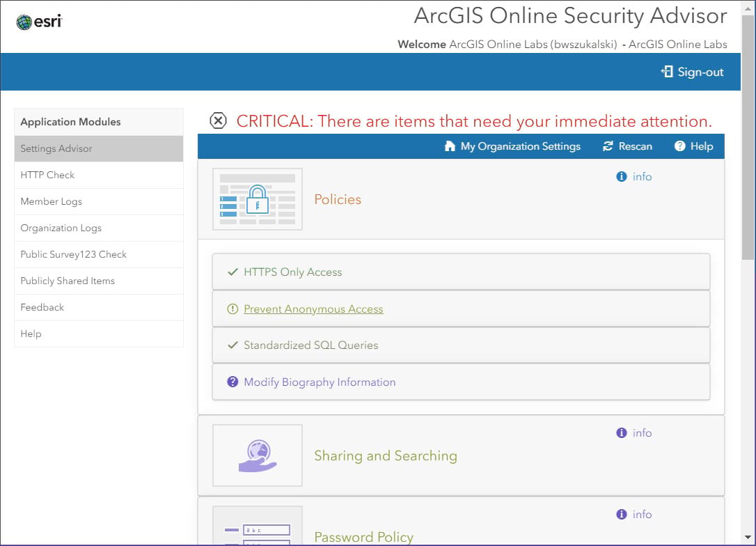This screenshot has width=756, height=546.
Task: Click the Rescan refresh arrows icon
Action: pyautogui.click(x=608, y=146)
